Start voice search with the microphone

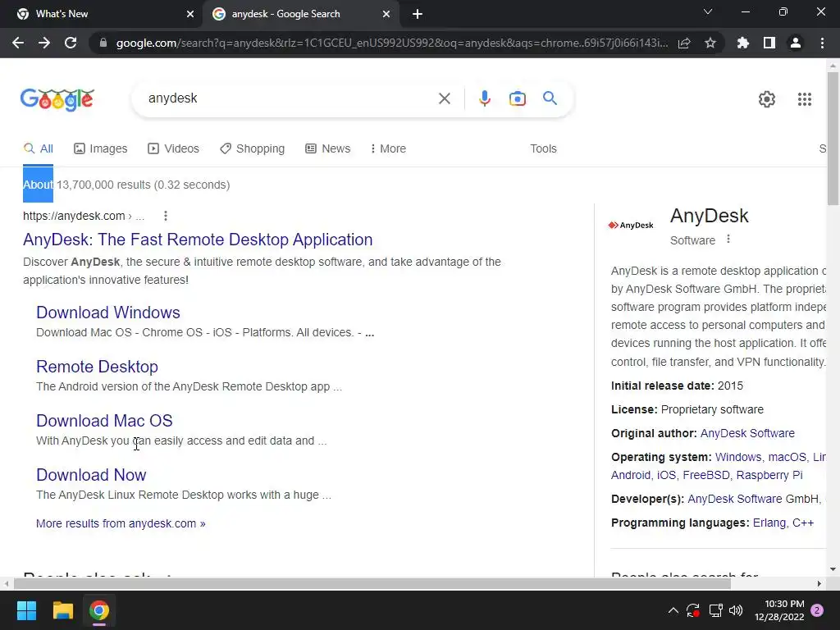[x=484, y=98]
